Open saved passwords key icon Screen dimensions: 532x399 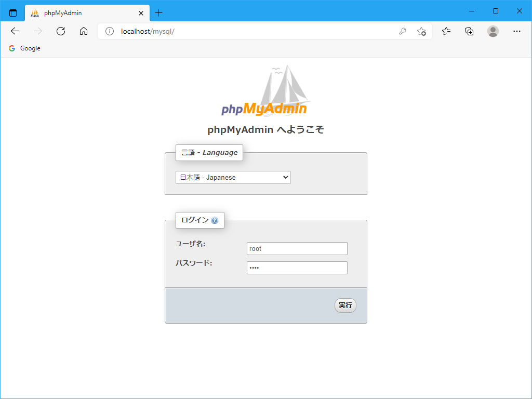(403, 31)
